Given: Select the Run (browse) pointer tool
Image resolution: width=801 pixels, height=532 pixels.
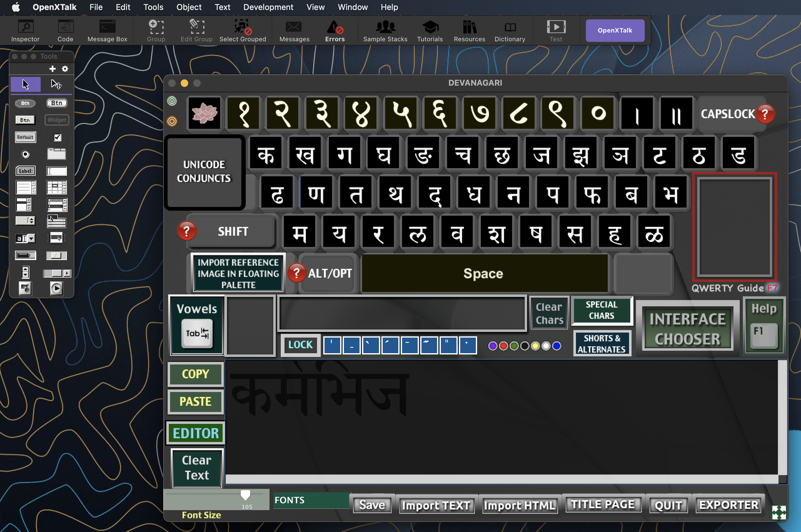Looking at the screenshot, I should (26, 84).
